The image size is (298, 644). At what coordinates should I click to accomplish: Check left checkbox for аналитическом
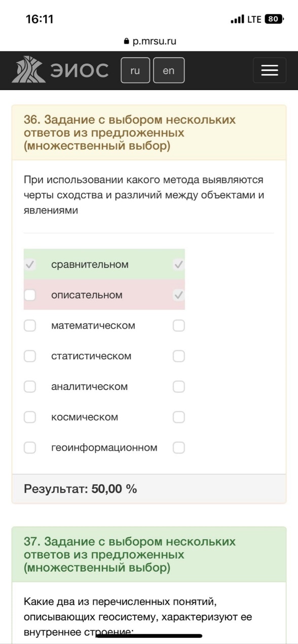[30, 387]
